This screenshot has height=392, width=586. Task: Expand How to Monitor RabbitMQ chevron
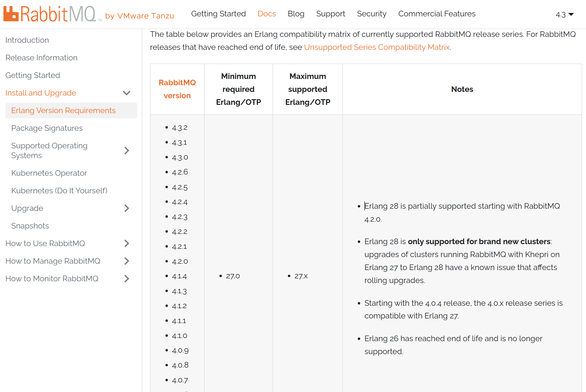[x=127, y=279]
